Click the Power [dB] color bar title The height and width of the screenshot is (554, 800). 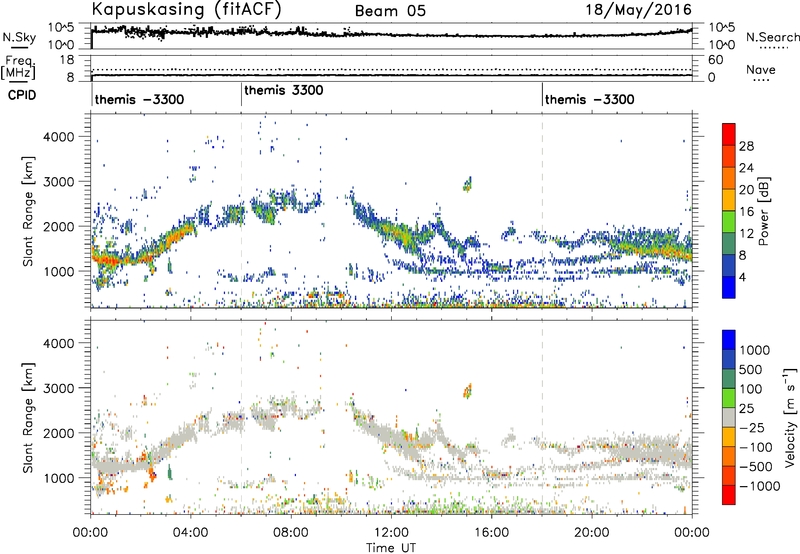763,211
